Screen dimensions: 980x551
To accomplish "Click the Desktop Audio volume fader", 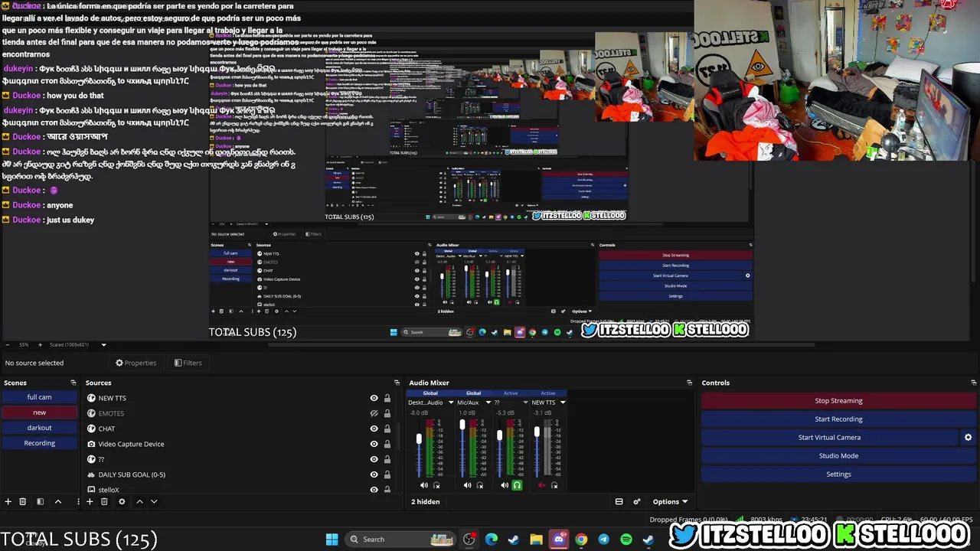I will 419,439.
